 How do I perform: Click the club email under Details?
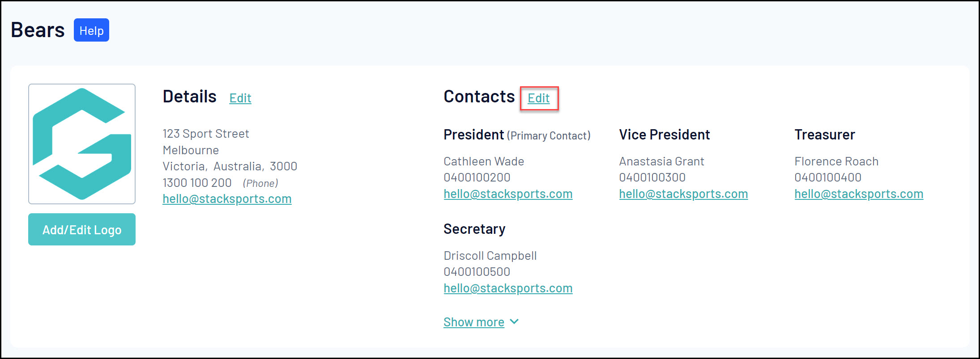click(x=227, y=199)
